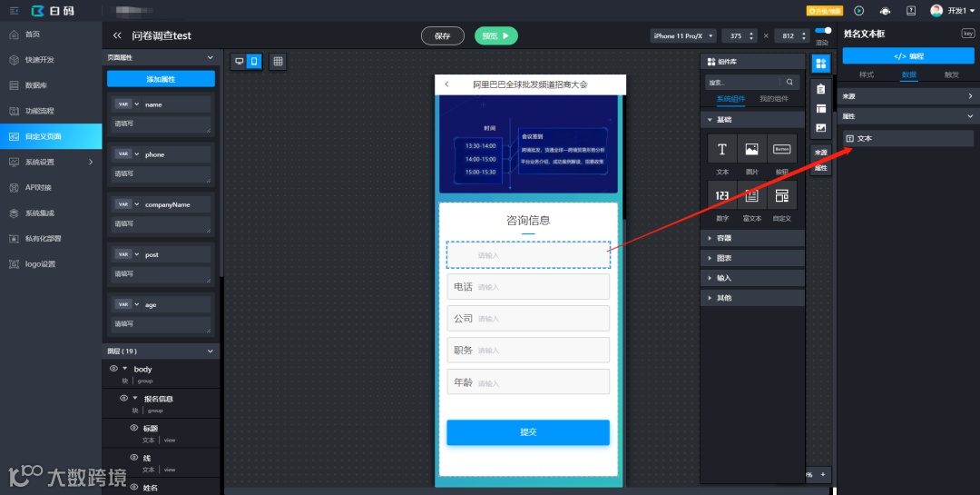
Task: Click the 电话 input field in form
Action: click(528, 287)
